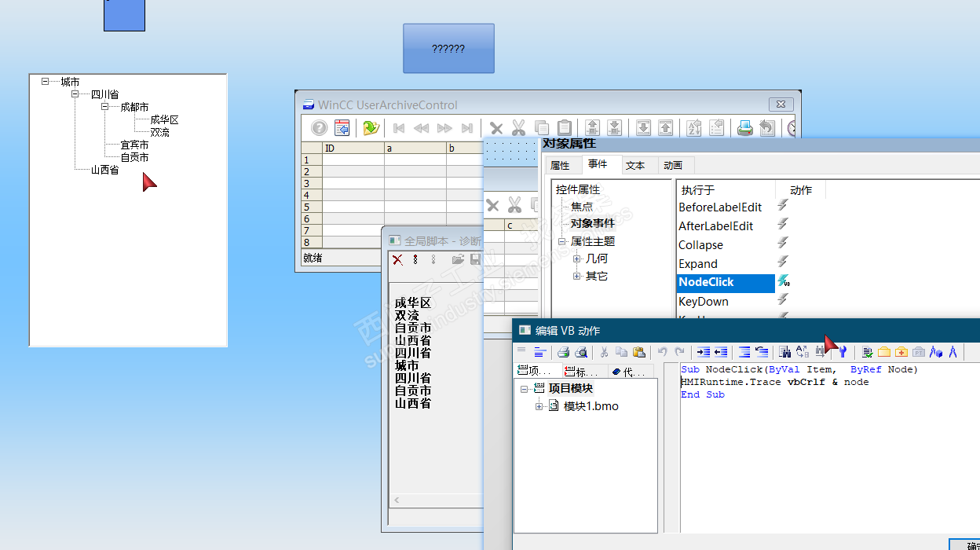
Task: Collapse 属性主题 in object properties tree
Action: (x=562, y=241)
